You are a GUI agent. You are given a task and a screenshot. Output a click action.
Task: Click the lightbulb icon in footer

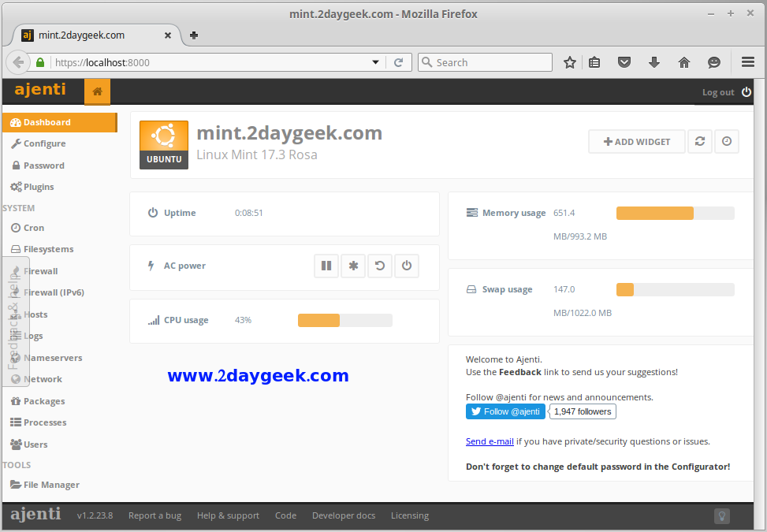pyautogui.click(x=722, y=516)
